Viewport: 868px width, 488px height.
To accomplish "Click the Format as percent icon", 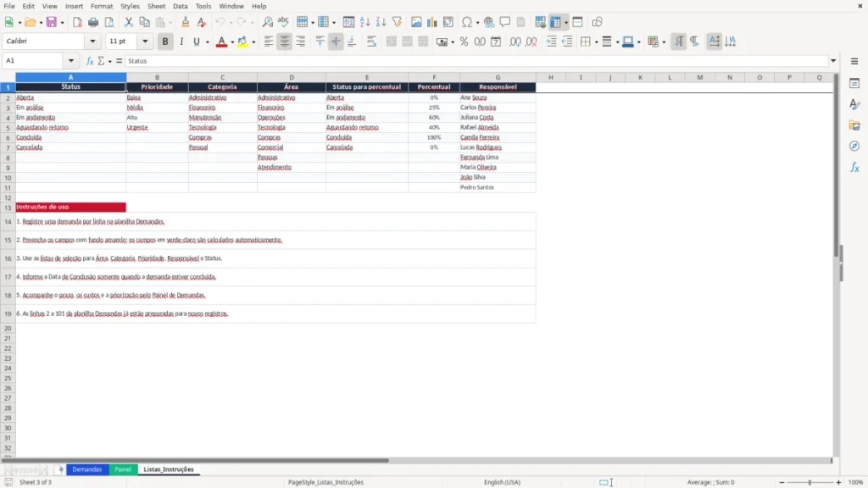I will (464, 42).
